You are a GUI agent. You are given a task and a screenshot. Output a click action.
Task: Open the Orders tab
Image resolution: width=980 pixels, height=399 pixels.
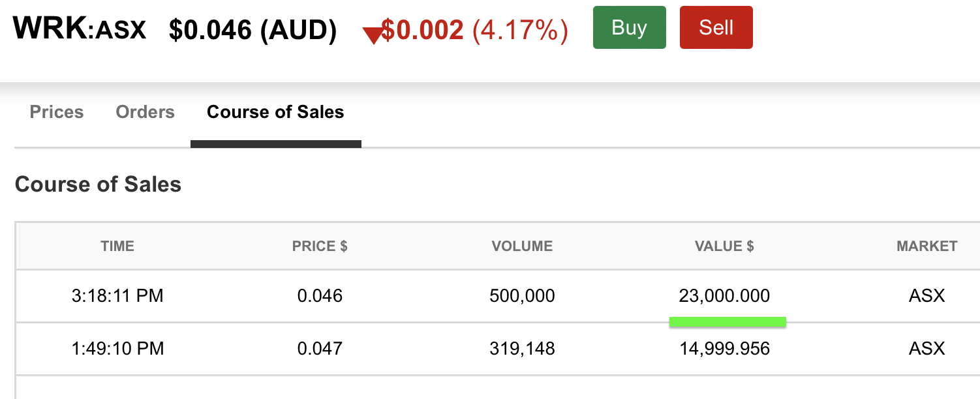coord(145,112)
